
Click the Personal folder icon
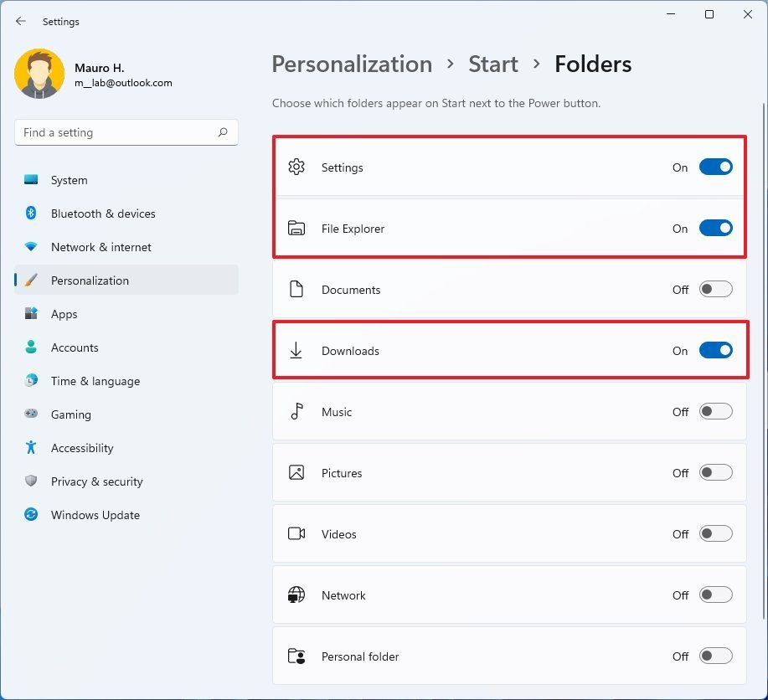(x=296, y=656)
